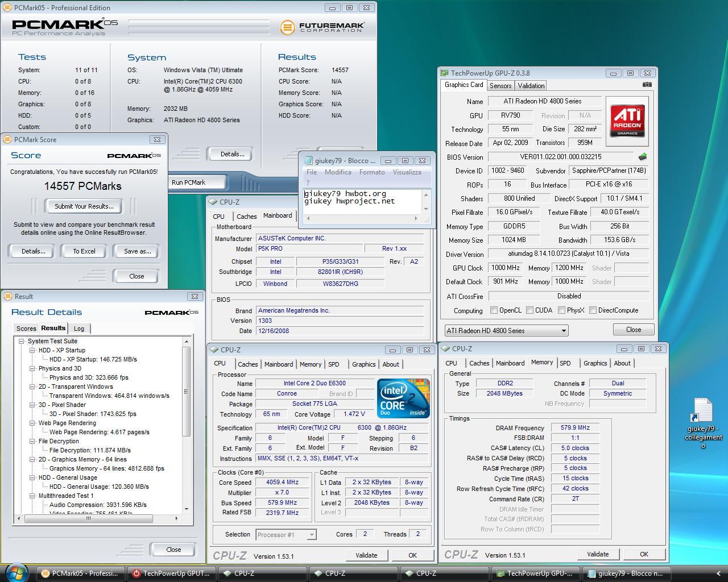Viewport: 728px width, 582px height.
Task: Click Submit Your Results button
Action: 84,206
